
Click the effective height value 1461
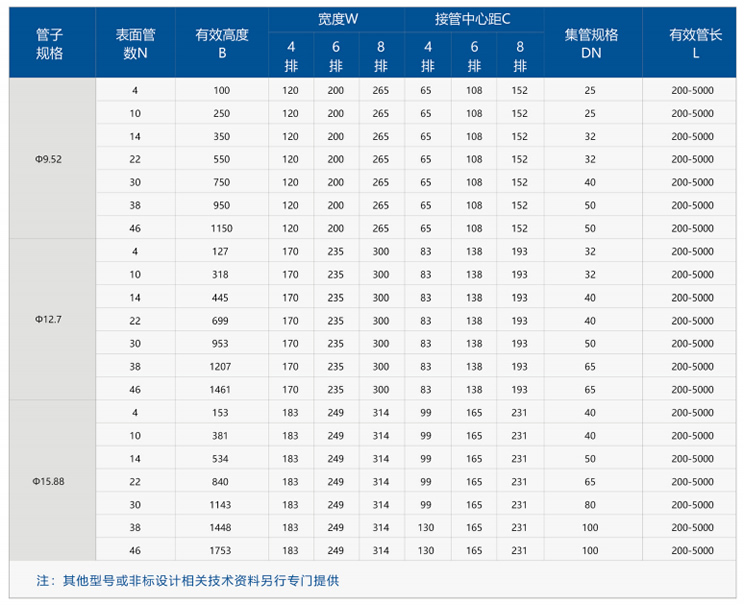click(x=220, y=390)
